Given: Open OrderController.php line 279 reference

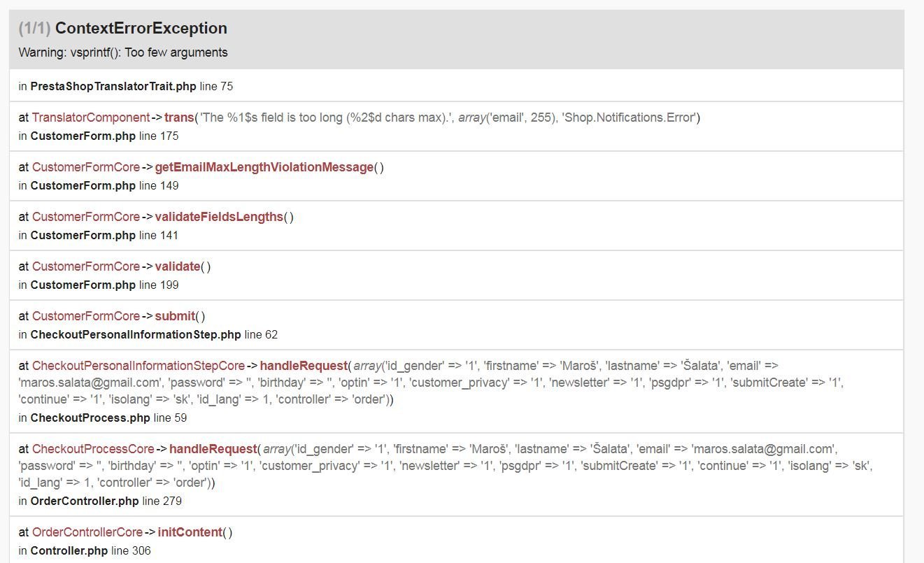Looking at the screenshot, I should point(85,501).
